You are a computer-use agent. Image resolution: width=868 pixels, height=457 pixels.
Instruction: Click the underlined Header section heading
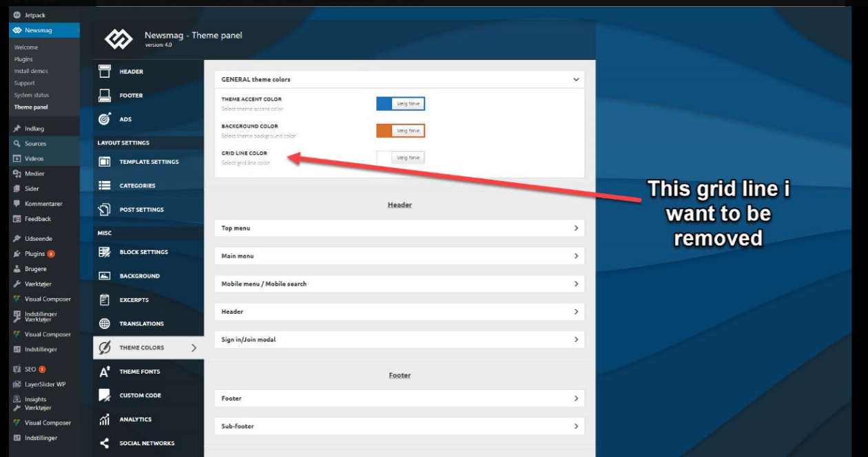[x=400, y=205]
